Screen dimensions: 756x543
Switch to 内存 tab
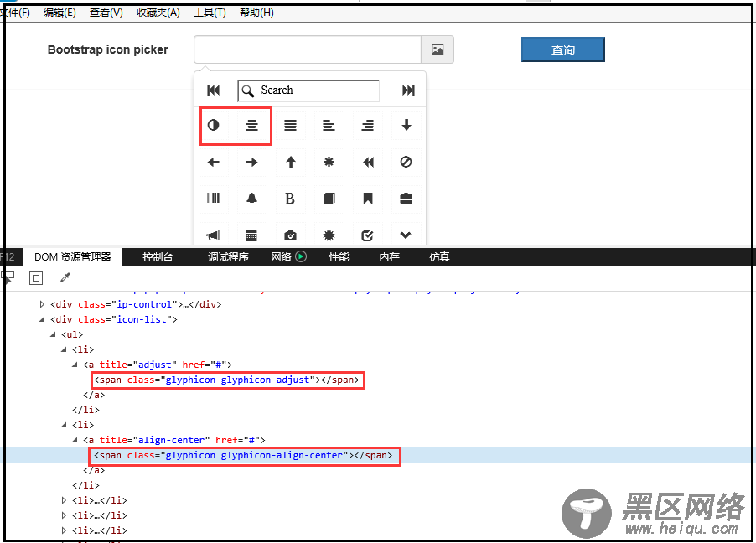389,257
